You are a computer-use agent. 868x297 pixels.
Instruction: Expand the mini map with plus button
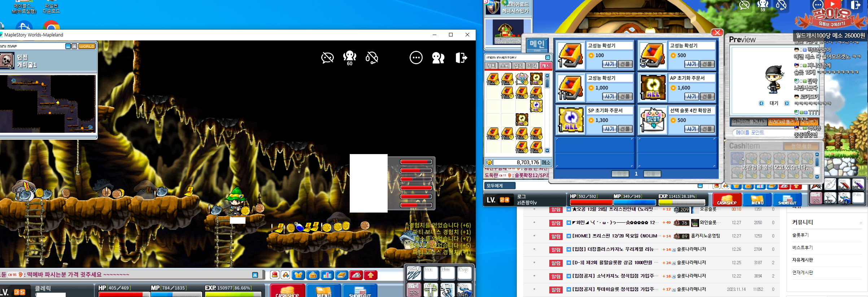pyautogui.click(x=74, y=46)
